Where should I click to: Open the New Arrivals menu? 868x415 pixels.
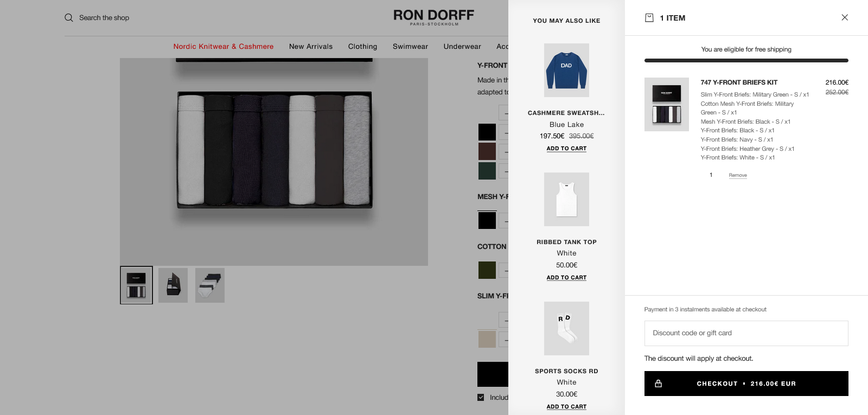click(x=311, y=47)
